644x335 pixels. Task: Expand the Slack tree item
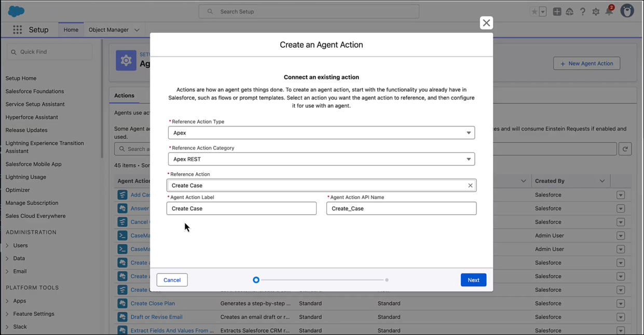[x=7, y=327]
